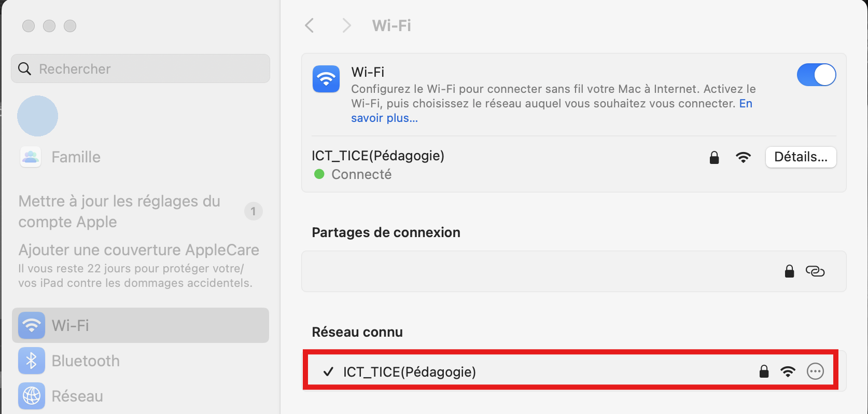The height and width of the screenshot is (414, 868).
Task: Click the green Connecté status indicator
Action: 319,175
